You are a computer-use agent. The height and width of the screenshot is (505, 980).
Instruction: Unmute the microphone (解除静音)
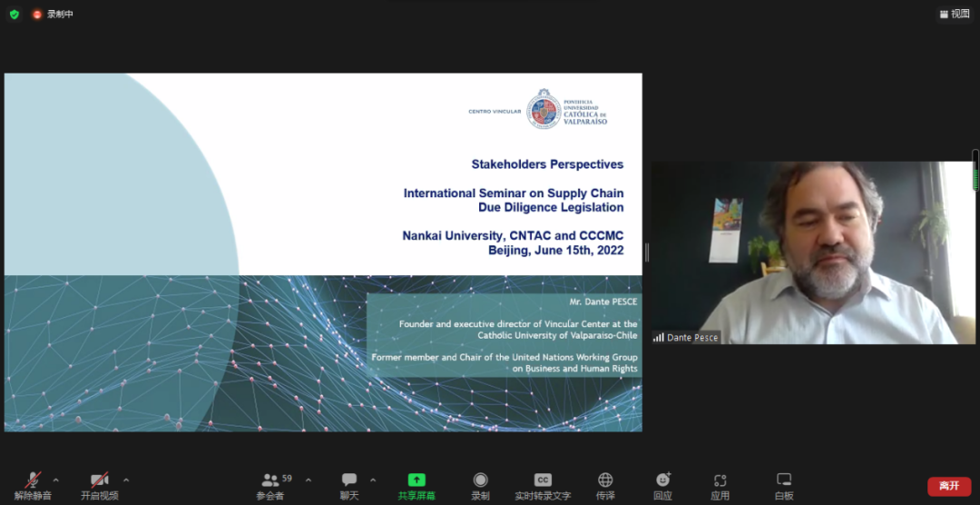tap(33, 484)
